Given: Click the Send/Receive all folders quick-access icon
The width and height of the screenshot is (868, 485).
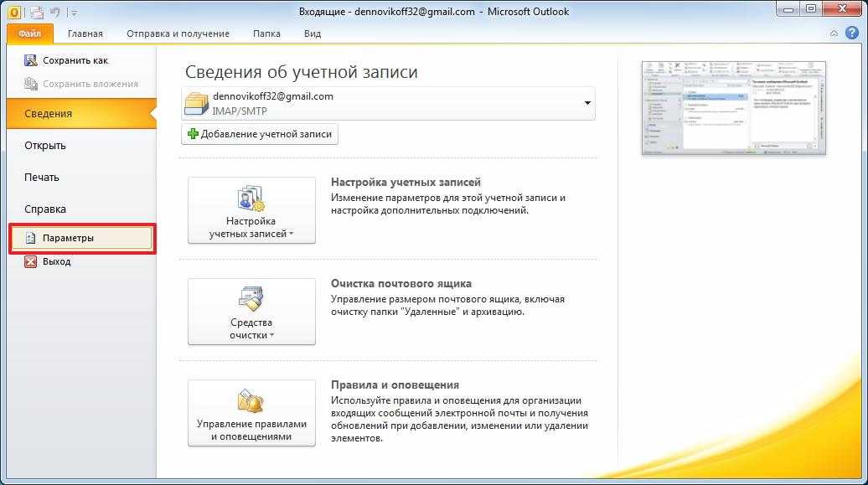Looking at the screenshot, I should coord(37,12).
